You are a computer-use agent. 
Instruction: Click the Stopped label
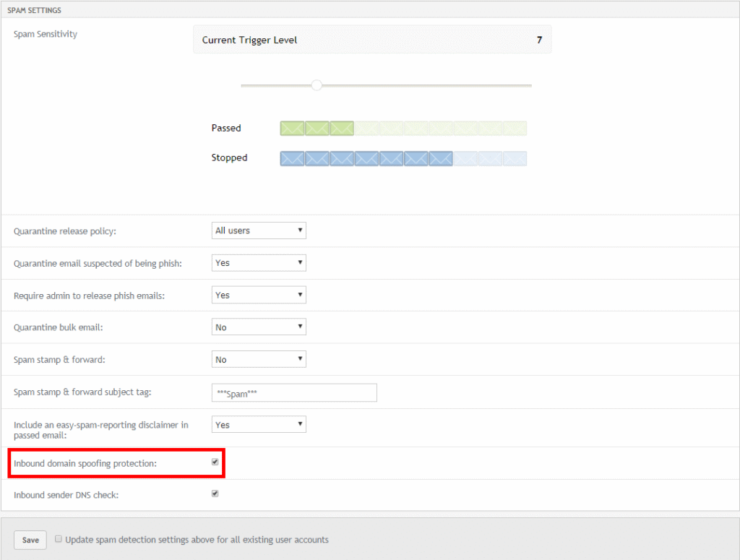pos(229,158)
